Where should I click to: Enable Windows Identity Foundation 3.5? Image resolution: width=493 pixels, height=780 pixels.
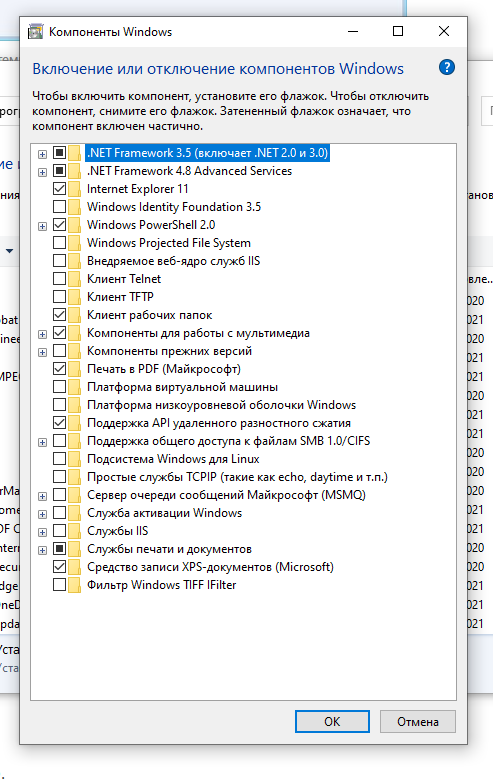pyautogui.click(x=59, y=207)
